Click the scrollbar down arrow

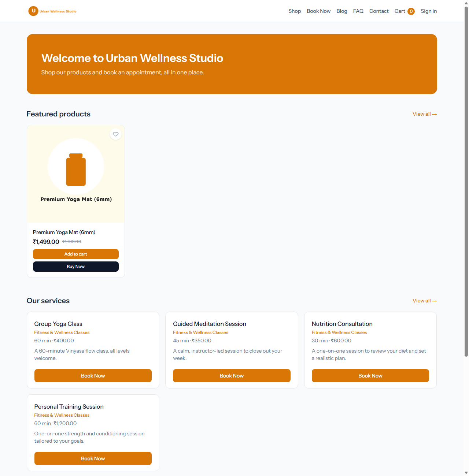click(x=466, y=473)
